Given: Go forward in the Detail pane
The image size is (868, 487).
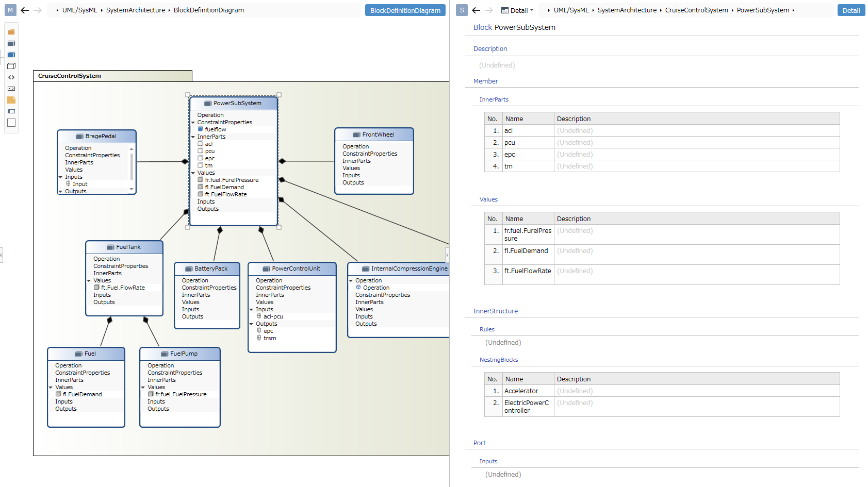Looking at the screenshot, I should [489, 10].
